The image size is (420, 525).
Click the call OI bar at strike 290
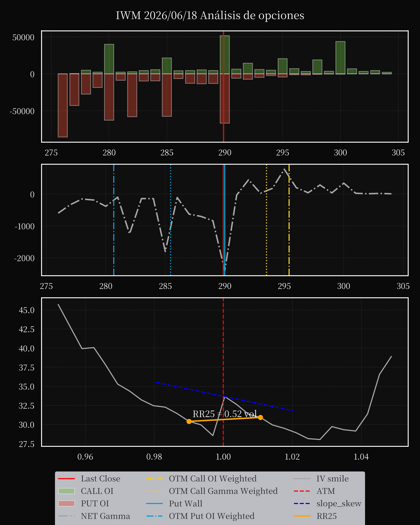(x=225, y=55)
